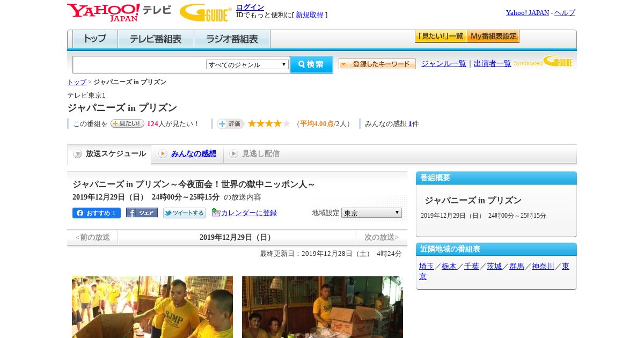Click the 近隣地域の番組表 panel header
Image resolution: width=644 pixels, height=338 pixels.
(496, 249)
